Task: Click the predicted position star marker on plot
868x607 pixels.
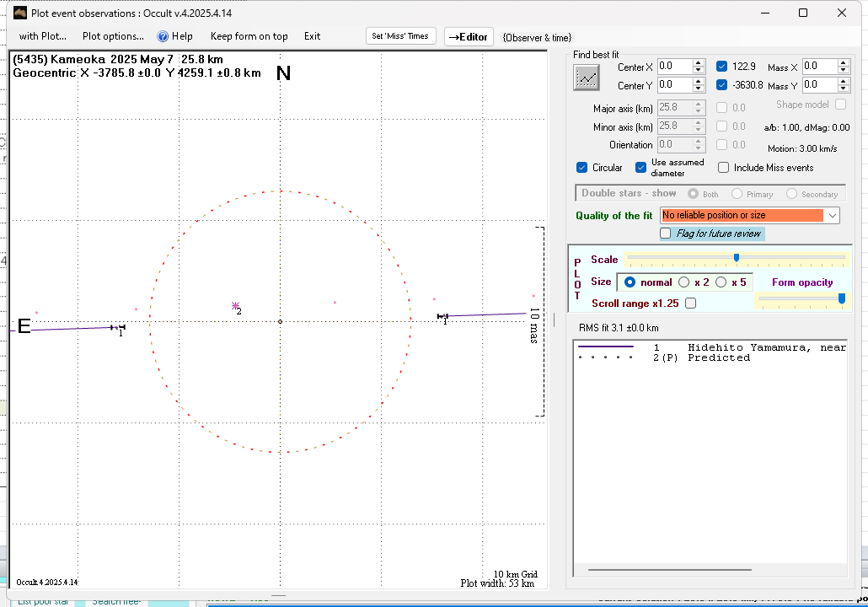Action: coord(236,306)
